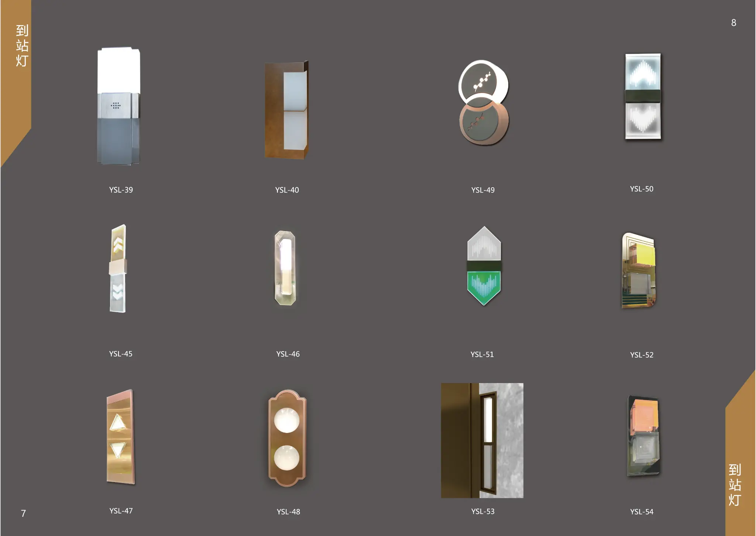The image size is (756, 536).
Task: Click the YSL-51 green arrow lantern
Action: tap(484, 266)
